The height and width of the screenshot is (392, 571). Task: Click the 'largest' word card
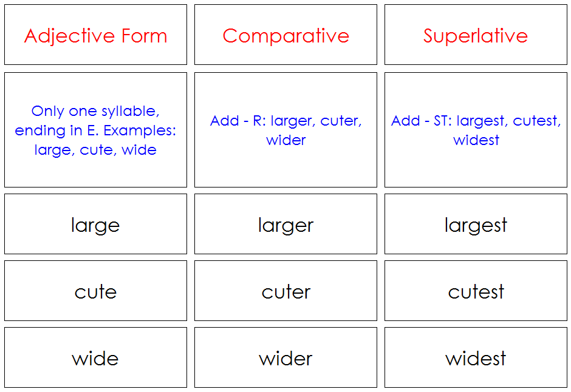pyautogui.click(x=476, y=225)
